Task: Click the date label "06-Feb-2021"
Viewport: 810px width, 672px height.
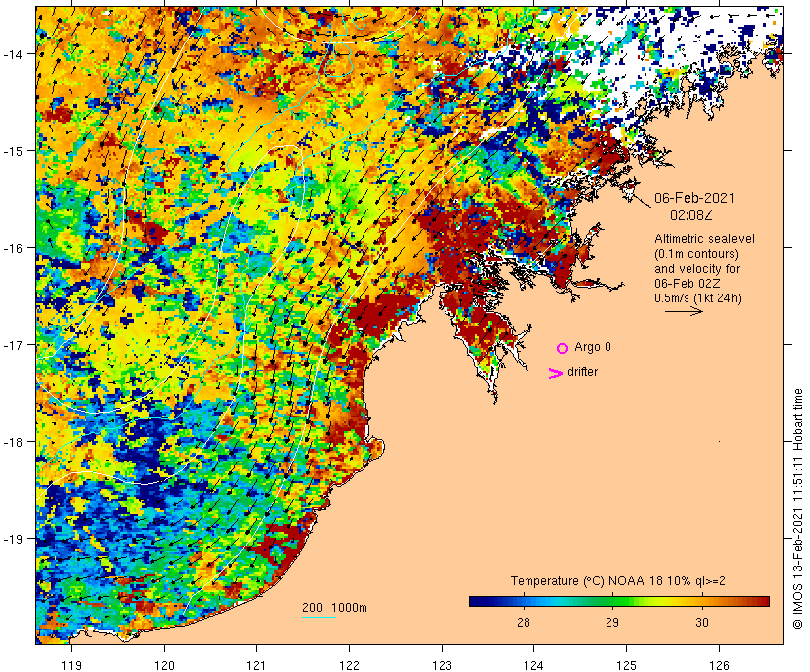Action: point(694,198)
